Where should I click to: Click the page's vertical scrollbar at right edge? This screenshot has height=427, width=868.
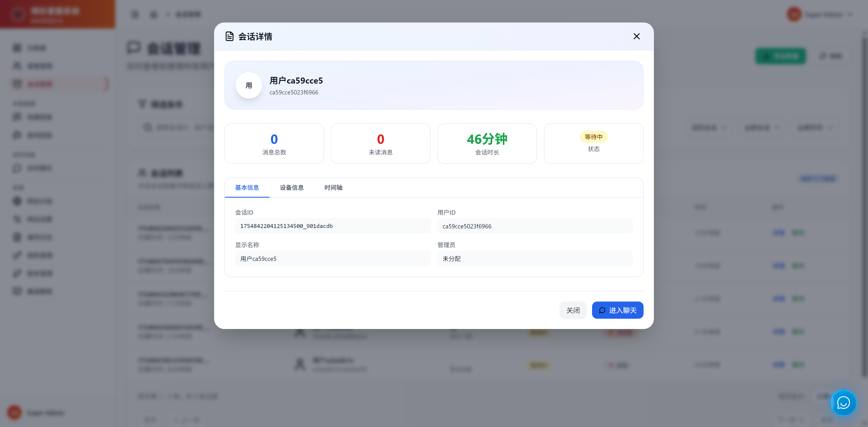tap(865, 202)
